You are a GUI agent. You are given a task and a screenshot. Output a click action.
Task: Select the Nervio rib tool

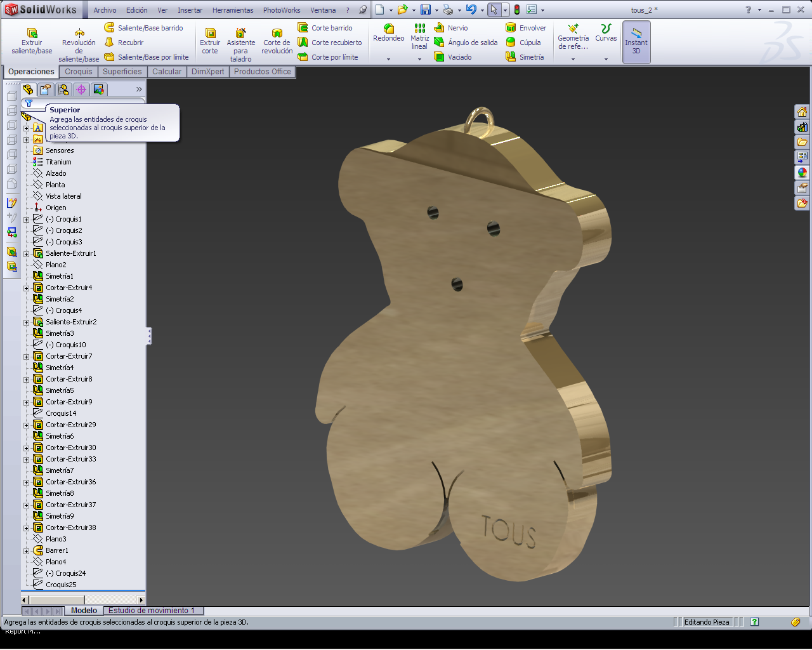pos(451,28)
